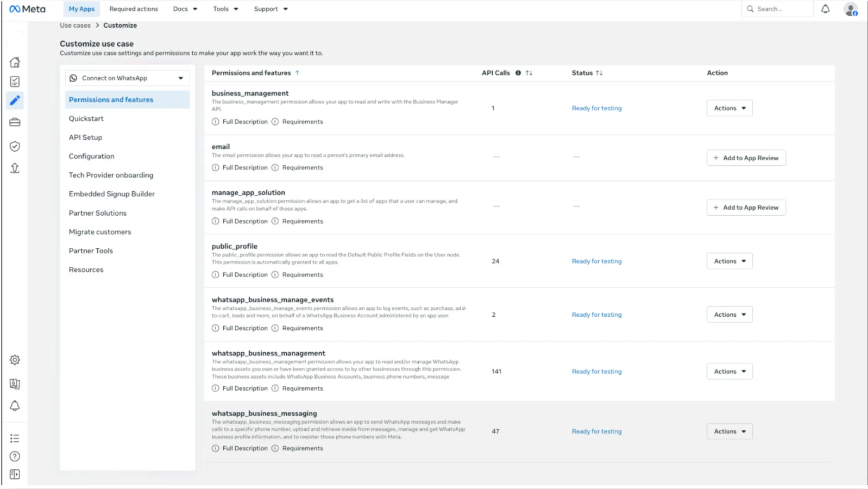This screenshot has width=868, height=489.
Task: Click the whatsapp_business_messaging permission name
Action: click(264, 413)
